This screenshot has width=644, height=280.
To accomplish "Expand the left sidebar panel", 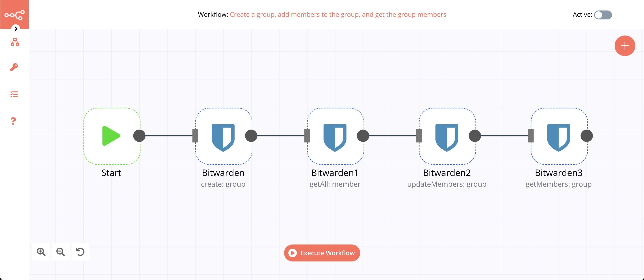I will tap(16, 28).
